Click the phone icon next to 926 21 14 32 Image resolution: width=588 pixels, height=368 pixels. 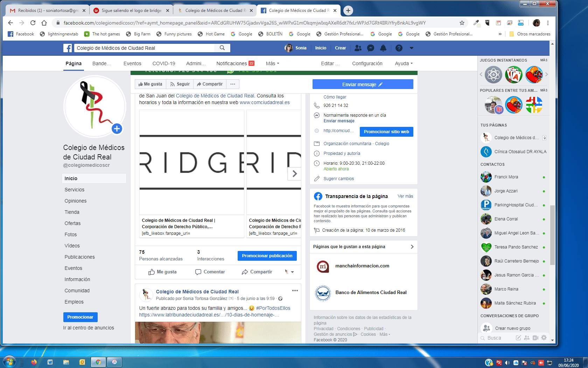coord(317,105)
